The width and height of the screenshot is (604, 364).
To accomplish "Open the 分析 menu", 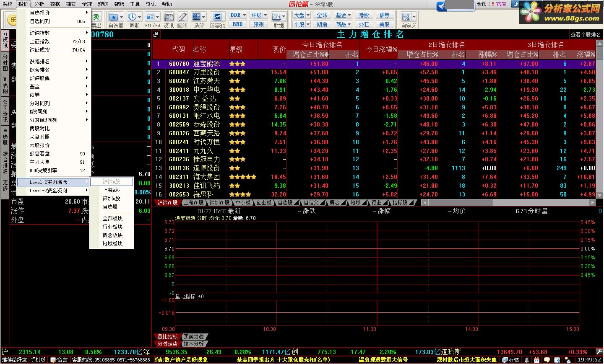I will pyautogui.click(x=39, y=4).
